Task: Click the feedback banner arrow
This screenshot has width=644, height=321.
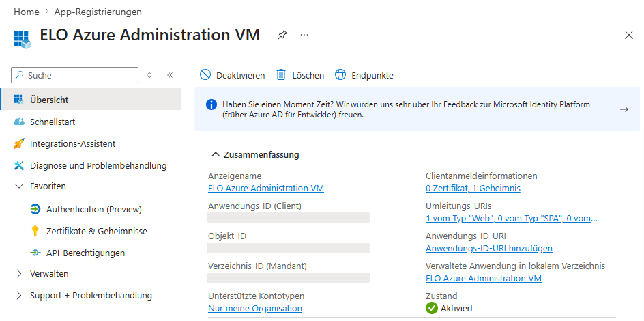Action: pos(624,109)
